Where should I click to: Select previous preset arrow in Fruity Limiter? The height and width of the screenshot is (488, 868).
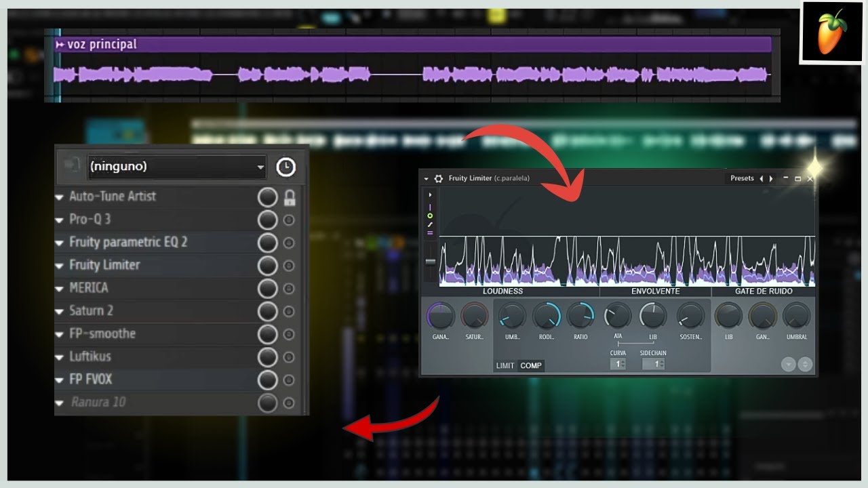(x=762, y=178)
